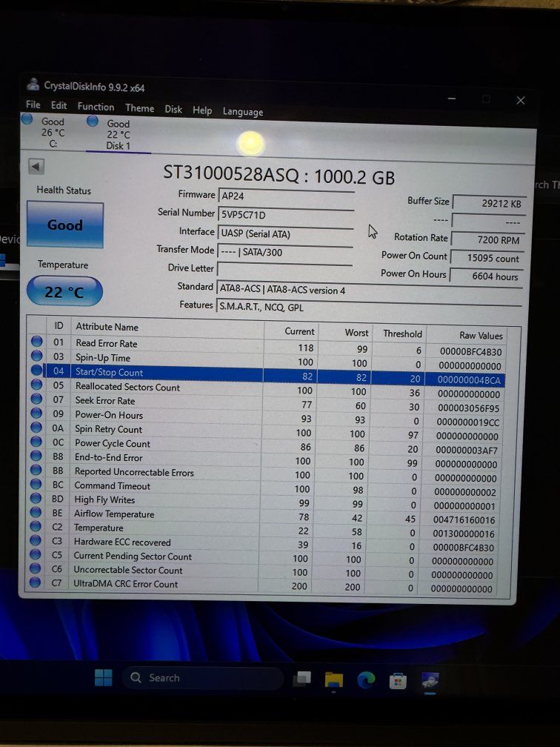Viewport: 560px width, 747px height.
Task: Select the Power Cycle Count row
Action: pos(264,446)
